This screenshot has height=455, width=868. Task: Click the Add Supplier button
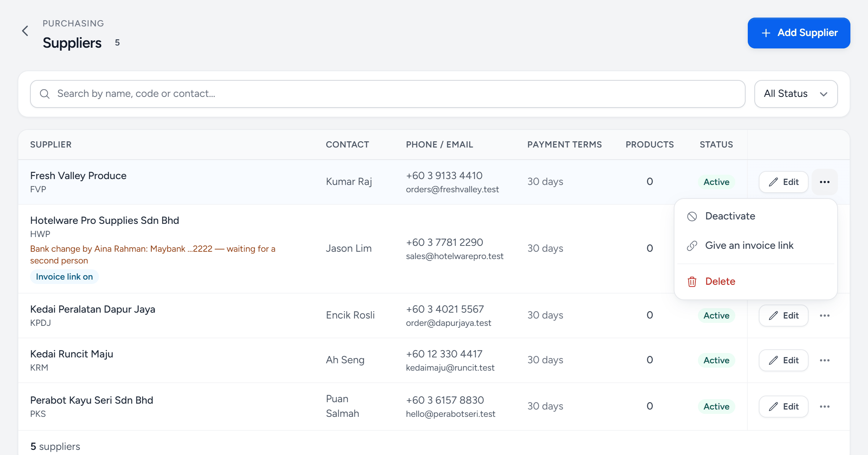(799, 33)
